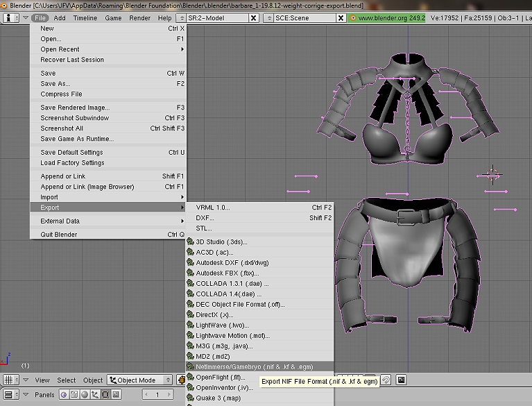Viewport: 532px width, 406px height.
Task: Choose Save Rendered Image...
Action: [108, 108]
